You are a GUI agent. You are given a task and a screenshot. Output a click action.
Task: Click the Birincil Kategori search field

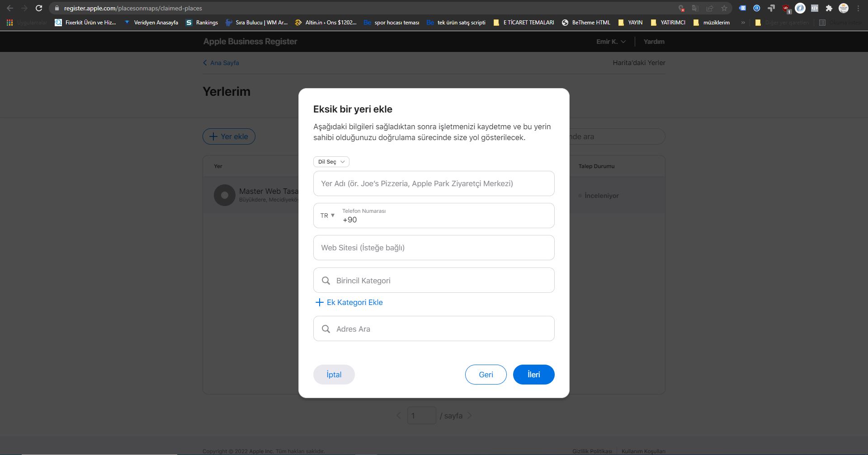coord(434,280)
